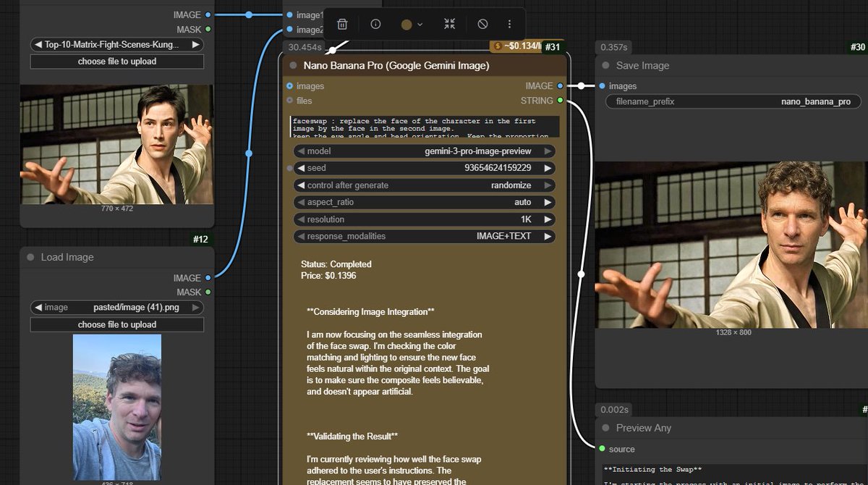Open control after generate randomize dropdown
This screenshot has width=868, height=485.
425,185
